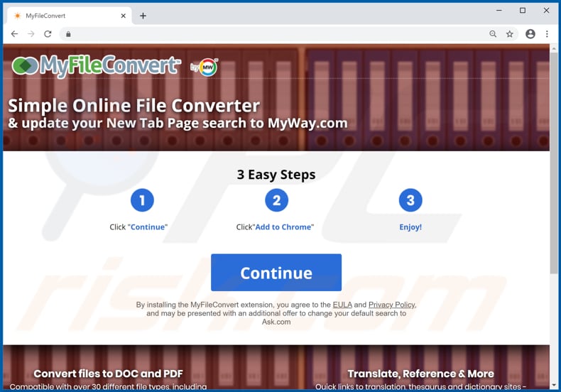Open the user profile avatar icon
Image resolution: width=561 pixels, height=392 pixels.
click(530, 34)
